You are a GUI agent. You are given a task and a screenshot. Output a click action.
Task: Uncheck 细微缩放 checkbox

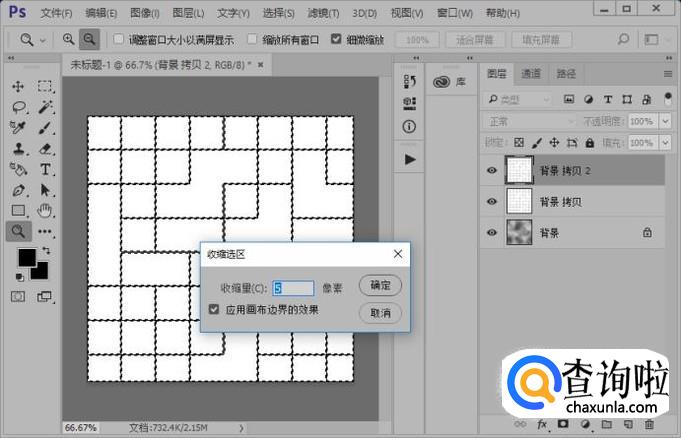pyautogui.click(x=336, y=39)
